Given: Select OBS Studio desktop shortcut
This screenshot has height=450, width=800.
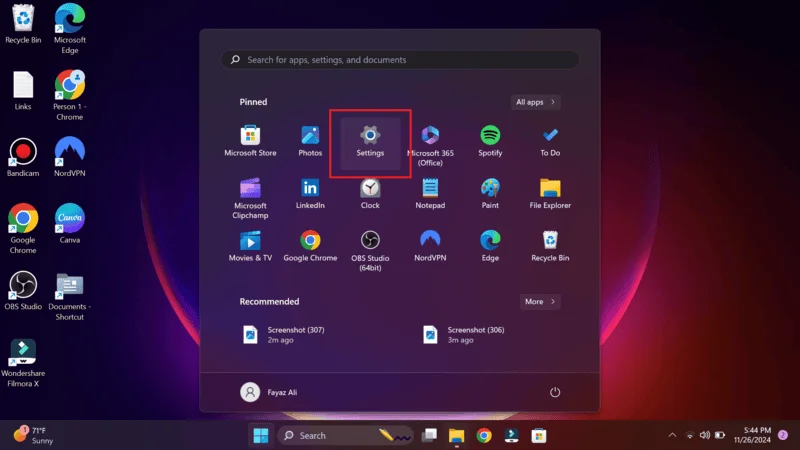Looking at the screenshot, I should [23, 291].
